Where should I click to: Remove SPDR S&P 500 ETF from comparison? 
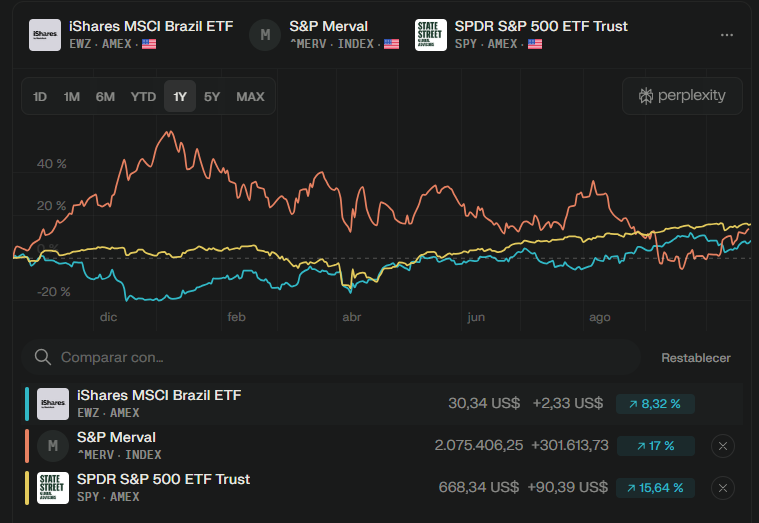click(x=723, y=488)
